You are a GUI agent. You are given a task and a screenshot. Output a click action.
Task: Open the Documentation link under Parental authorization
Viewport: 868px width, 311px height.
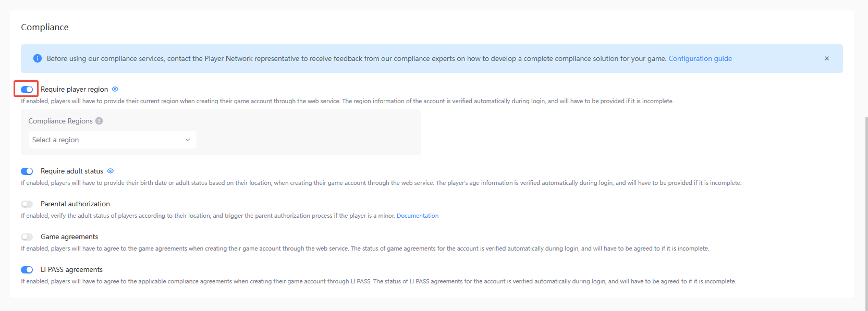click(418, 216)
